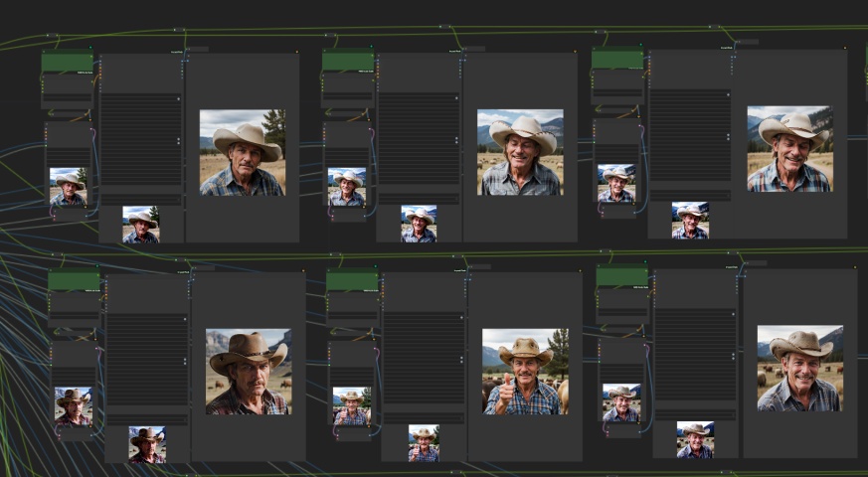Click the large thumbs-up cowboy preview image
This screenshot has height=477, width=868.
(525, 372)
